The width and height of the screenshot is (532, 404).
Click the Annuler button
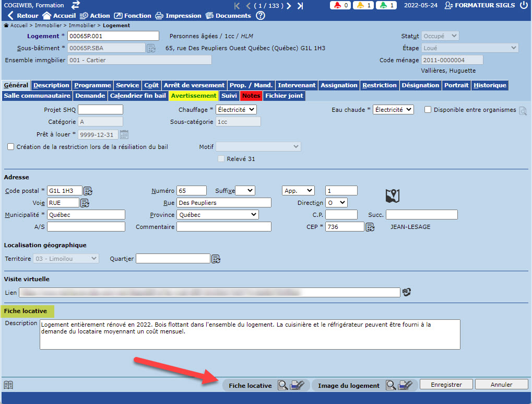point(501,385)
